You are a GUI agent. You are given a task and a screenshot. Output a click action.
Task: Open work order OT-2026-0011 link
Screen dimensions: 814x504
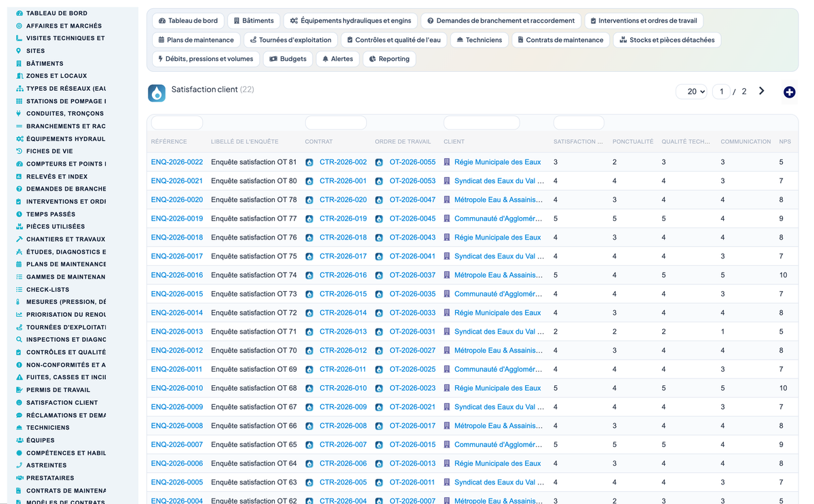click(x=412, y=482)
